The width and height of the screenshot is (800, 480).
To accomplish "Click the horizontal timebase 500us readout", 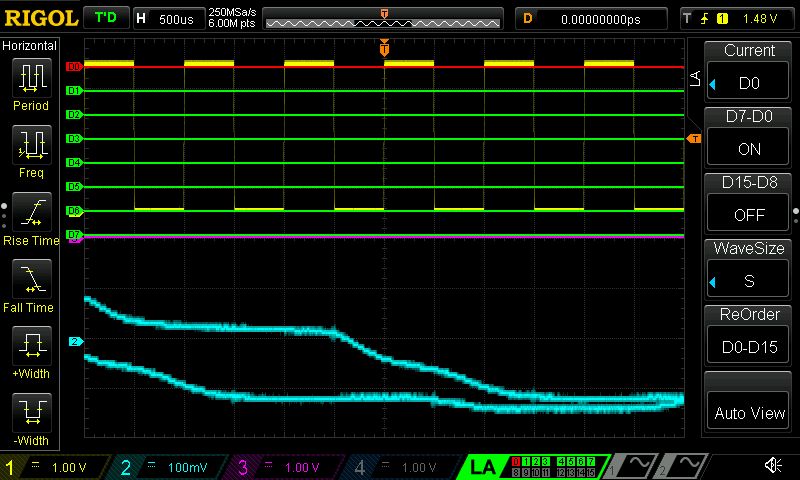I will (x=176, y=19).
